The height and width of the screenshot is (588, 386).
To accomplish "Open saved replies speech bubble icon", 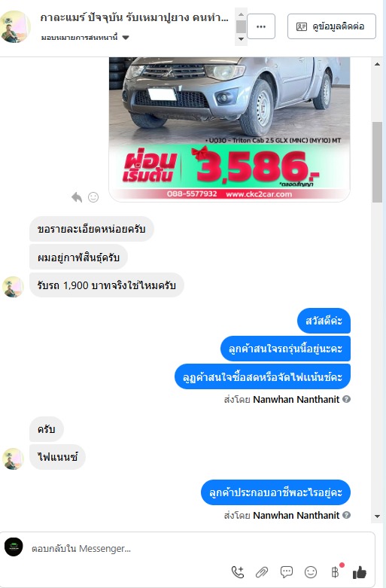I will (287, 572).
